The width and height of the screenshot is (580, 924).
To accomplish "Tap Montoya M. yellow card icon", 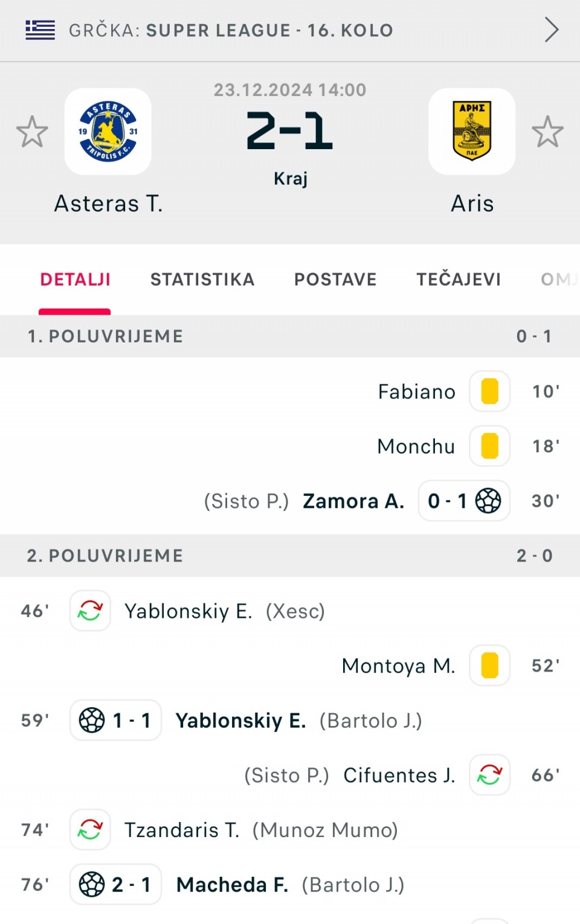I will [x=489, y=666].
